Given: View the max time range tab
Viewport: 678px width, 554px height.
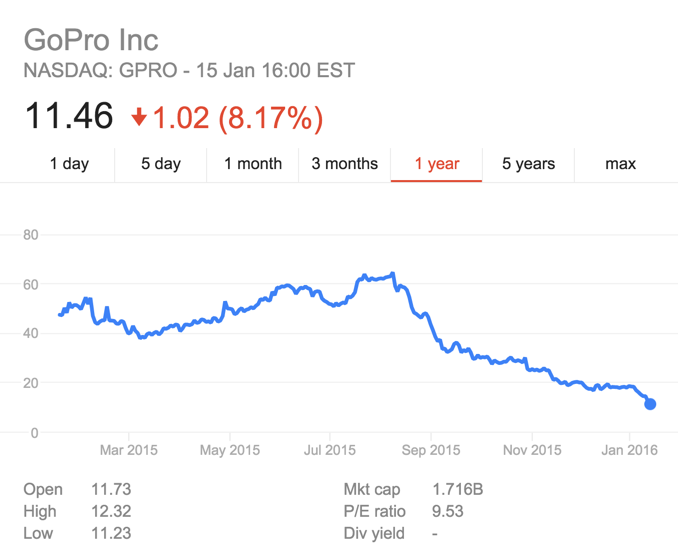Looking at the screenshot, I should click(x=620, y=164).
